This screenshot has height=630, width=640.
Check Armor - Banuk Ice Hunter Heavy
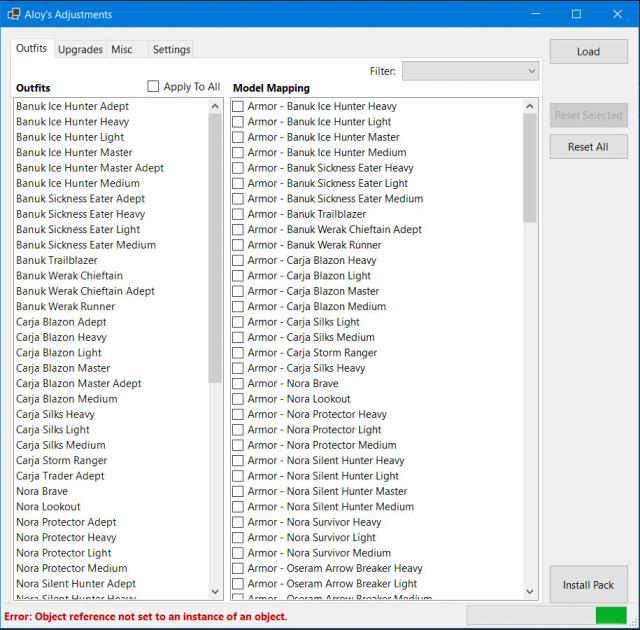pyautogui.click(x=238, y=106)
